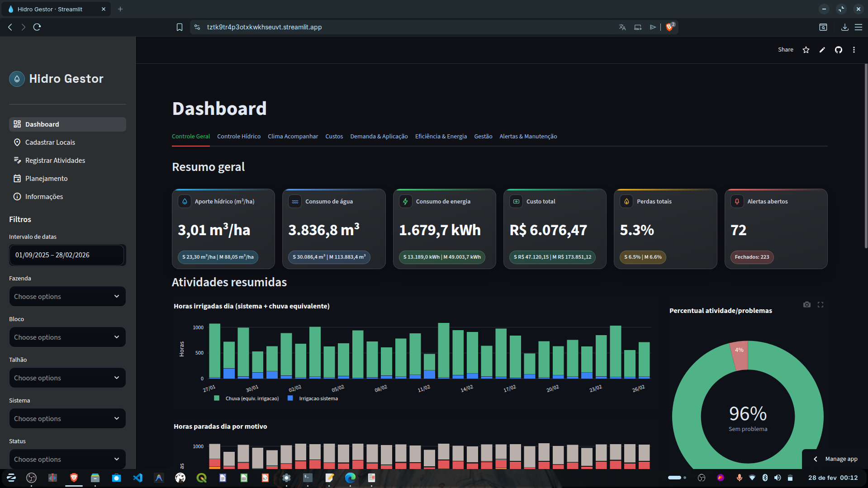
Task: Expand the Percentual atividade chart to fullscreen
Action: (x=821, y=304)
